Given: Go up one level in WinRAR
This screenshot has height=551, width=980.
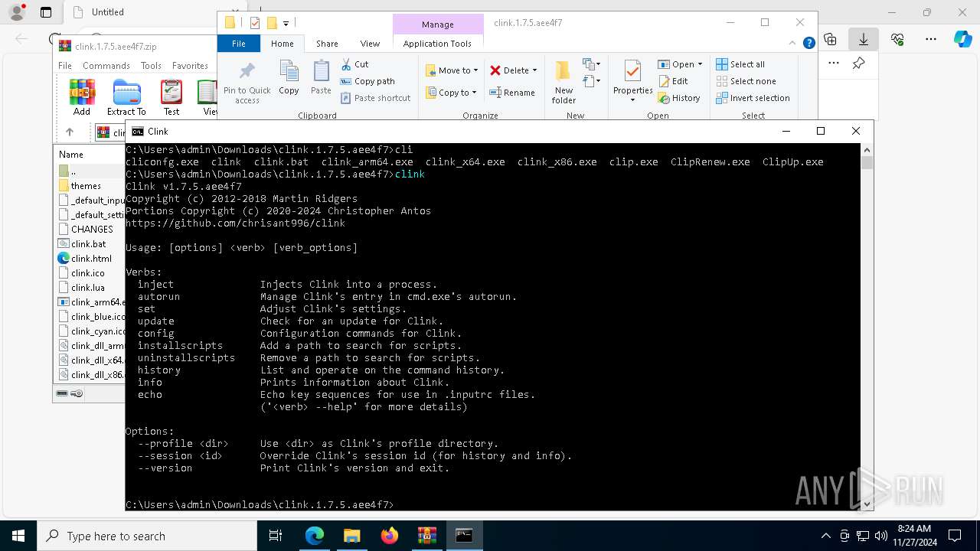Looking at the screenshot, I should [x=70, y=132].
